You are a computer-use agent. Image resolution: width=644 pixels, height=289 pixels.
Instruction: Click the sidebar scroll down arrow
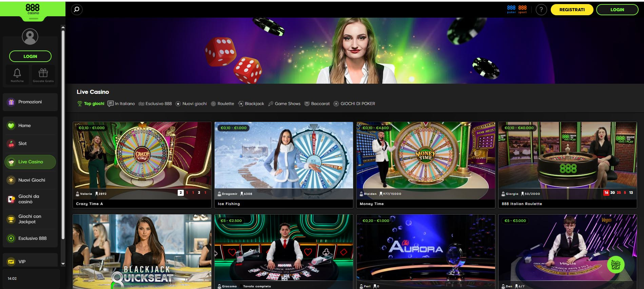coord(63,264)
